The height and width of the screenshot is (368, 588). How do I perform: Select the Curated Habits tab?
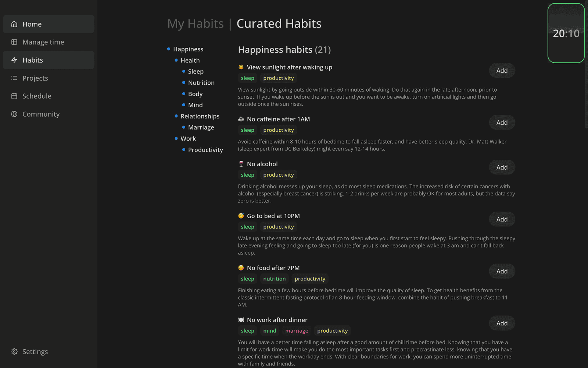tap(279, 24)
